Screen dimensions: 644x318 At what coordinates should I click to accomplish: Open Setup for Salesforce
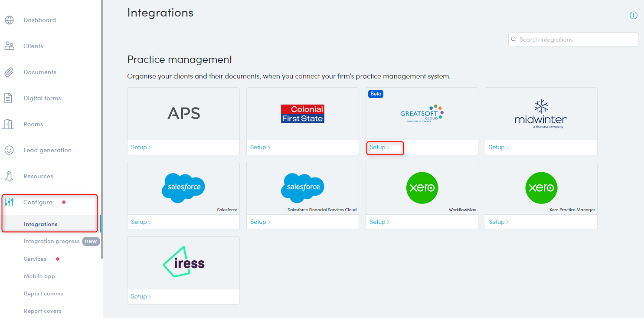pos(141,222)
